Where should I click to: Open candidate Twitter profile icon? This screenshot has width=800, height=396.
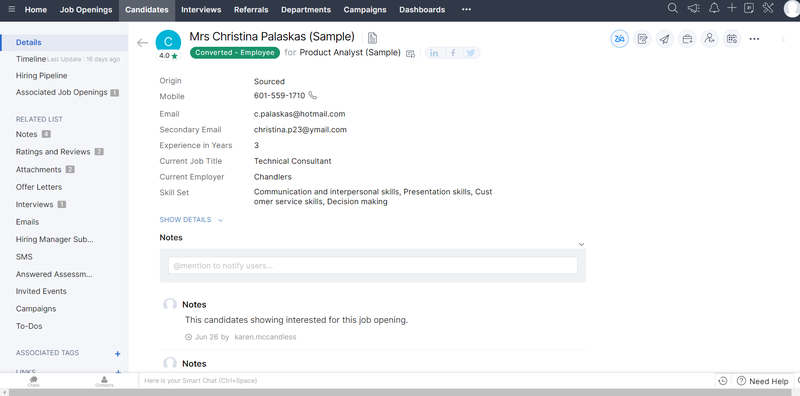pyautogui.click(x=471, y=53)
